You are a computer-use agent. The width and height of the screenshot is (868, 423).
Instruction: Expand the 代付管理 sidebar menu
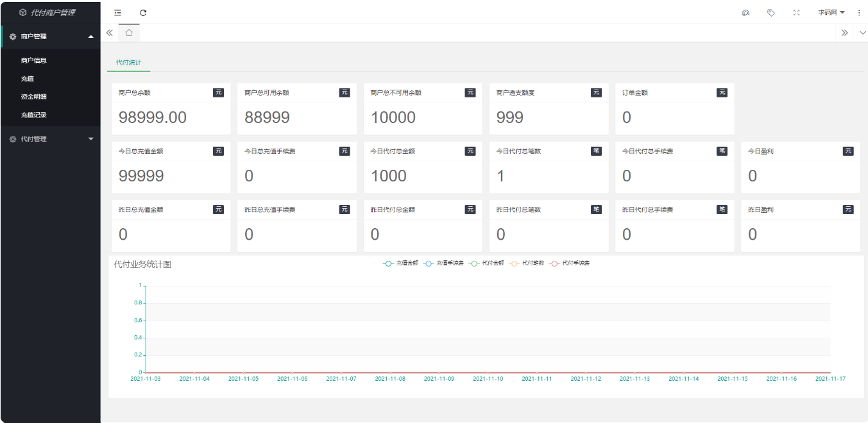click(50, 139)
